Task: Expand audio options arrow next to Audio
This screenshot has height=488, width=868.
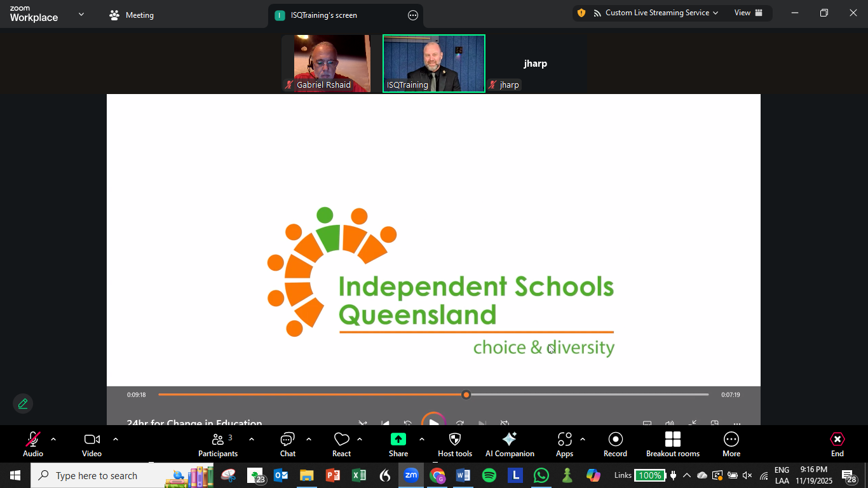Action: [x=53, y=439]
